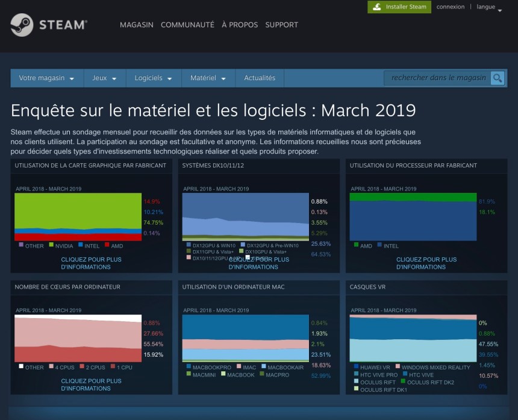Click the red AMD graphics legend swatch

click(x=107, y=246)
